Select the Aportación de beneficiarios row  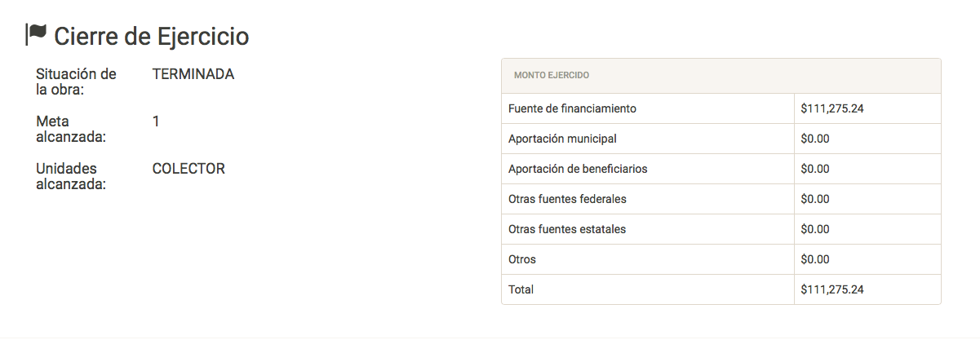(578, 169)
